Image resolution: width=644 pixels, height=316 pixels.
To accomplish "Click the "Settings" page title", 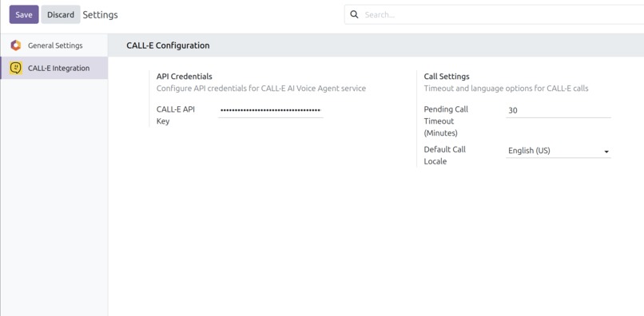I will tap(100, 15).
